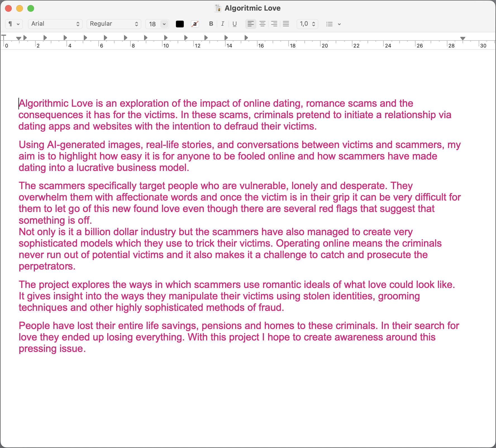The height and width of the screenshot is (448, 496).
Task: Click the tab stop just right of ruler 6
Action: [105, 37]
